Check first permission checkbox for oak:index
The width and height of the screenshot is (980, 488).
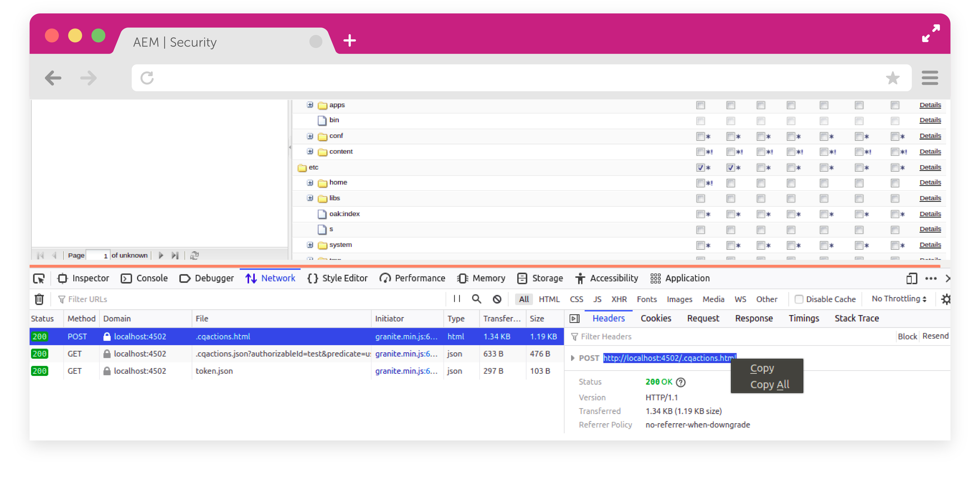tap(700, 214)
